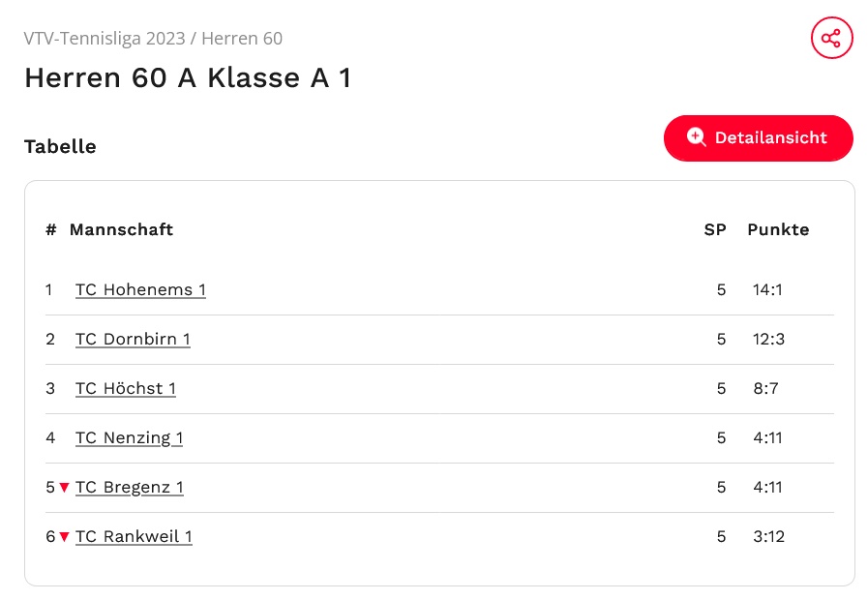This screenshot has height=600, width=868.
Task: Open the Detailansicht view
Action: (758, 137)
